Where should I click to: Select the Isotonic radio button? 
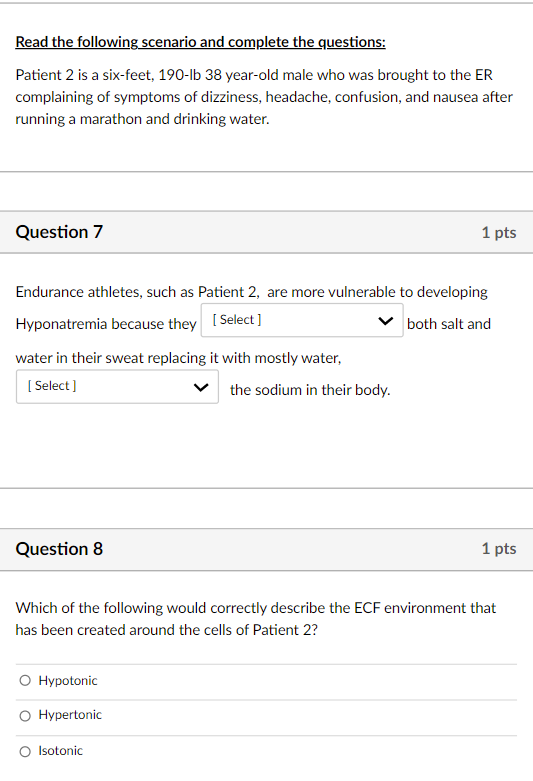coord(25,751)
